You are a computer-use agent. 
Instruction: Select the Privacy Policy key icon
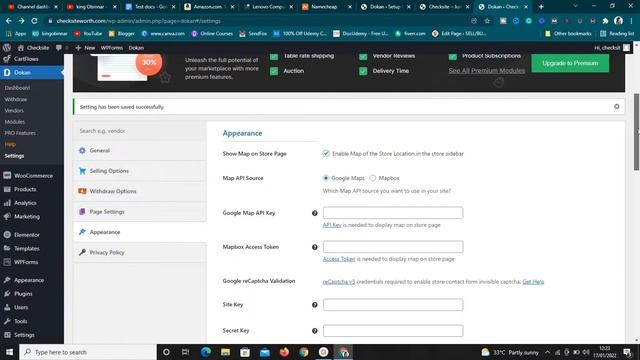click(82, 252)
